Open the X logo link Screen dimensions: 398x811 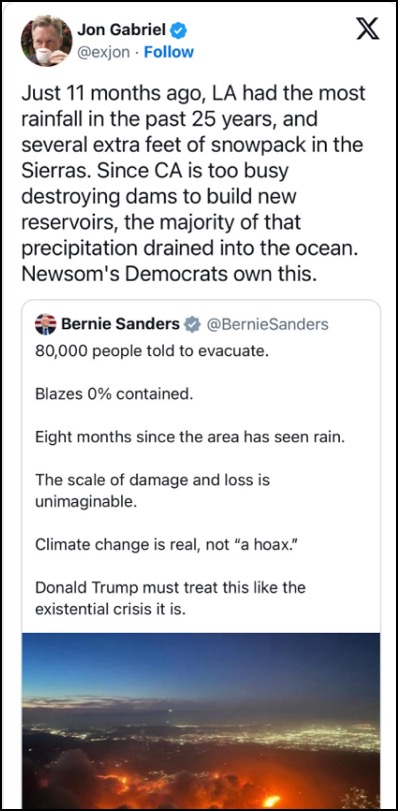point(368,30)
